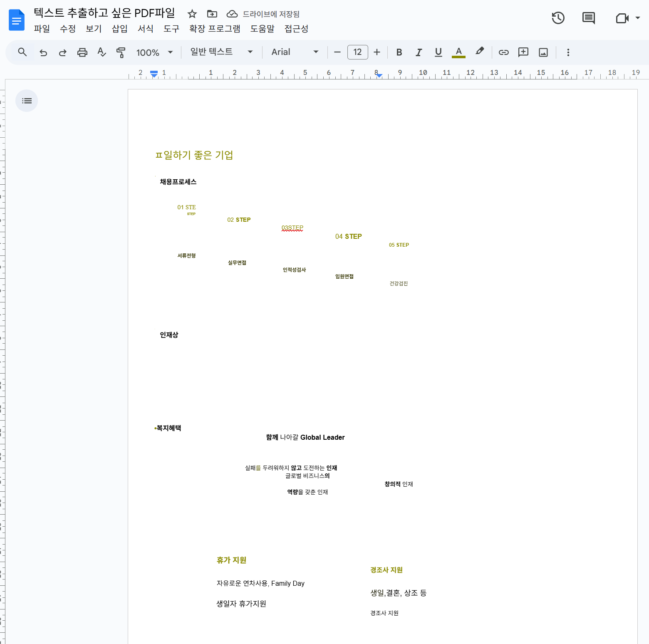Click the 서류전형 label
Image resolution: width=649 pixels, height=644 pixels.
[187, 256]
